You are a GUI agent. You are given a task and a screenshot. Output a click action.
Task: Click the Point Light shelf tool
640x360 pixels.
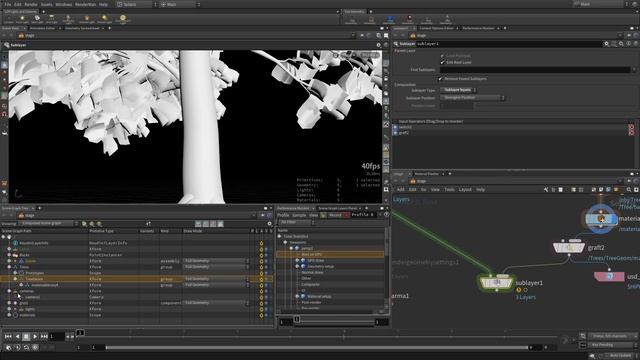[22, 19]
